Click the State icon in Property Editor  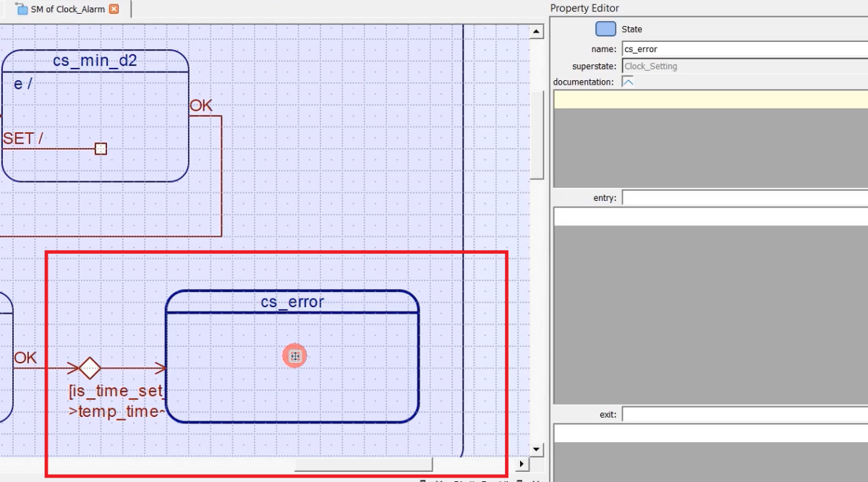(605, 29)
